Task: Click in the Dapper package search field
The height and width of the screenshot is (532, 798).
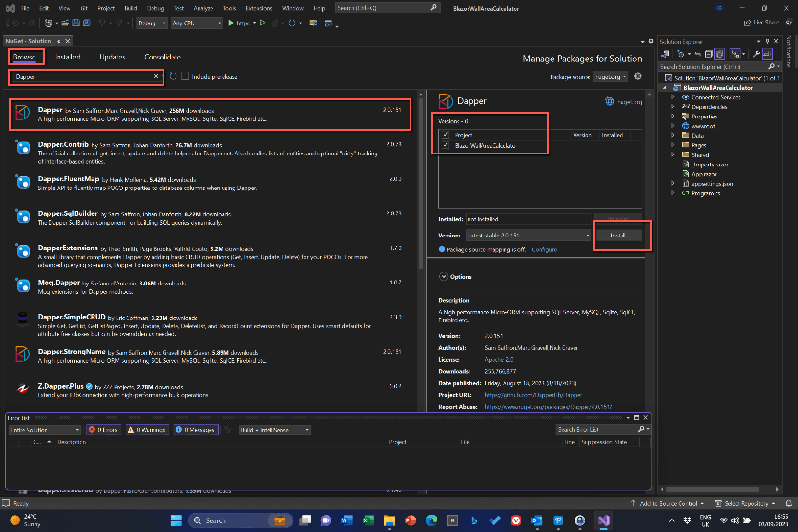Action: coord(83,77)
